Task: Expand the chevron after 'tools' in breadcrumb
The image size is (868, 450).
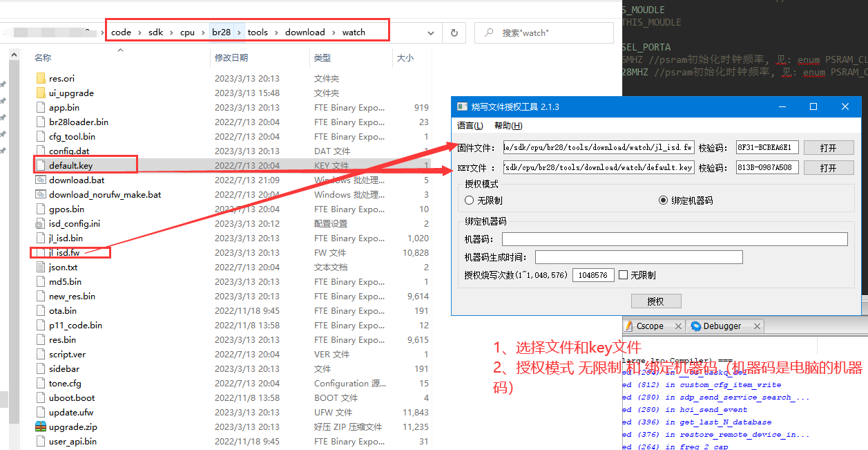Action: pyautogui.click(x=276, y=32)
